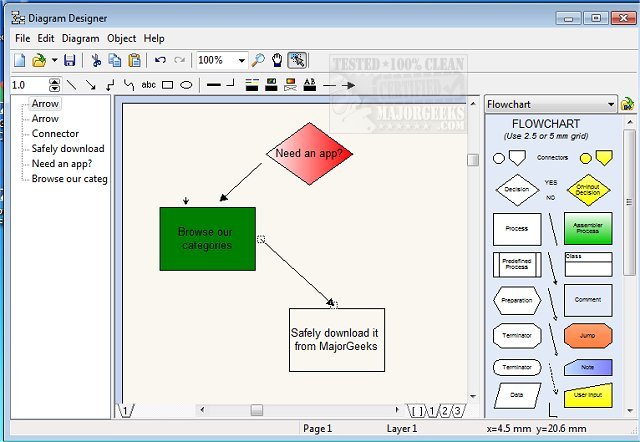
Task: Click the 'Safely download it' box
Action: 337,340
